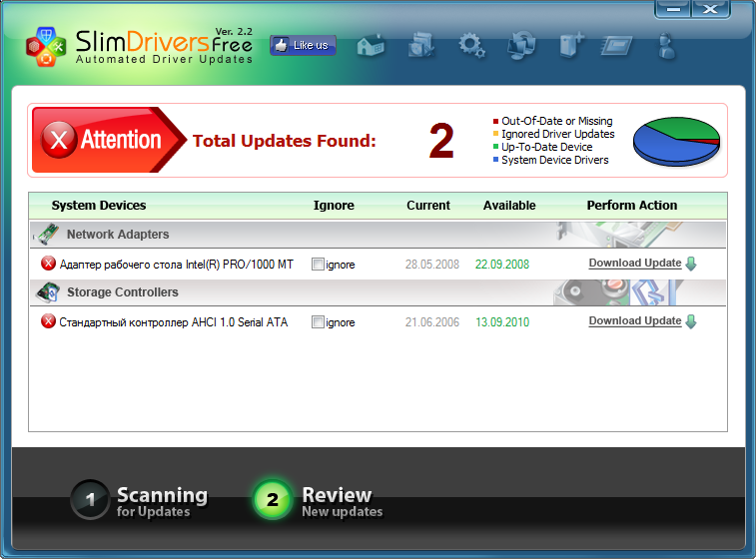Click available date 22.09.2008

click(x=502, y=265)
